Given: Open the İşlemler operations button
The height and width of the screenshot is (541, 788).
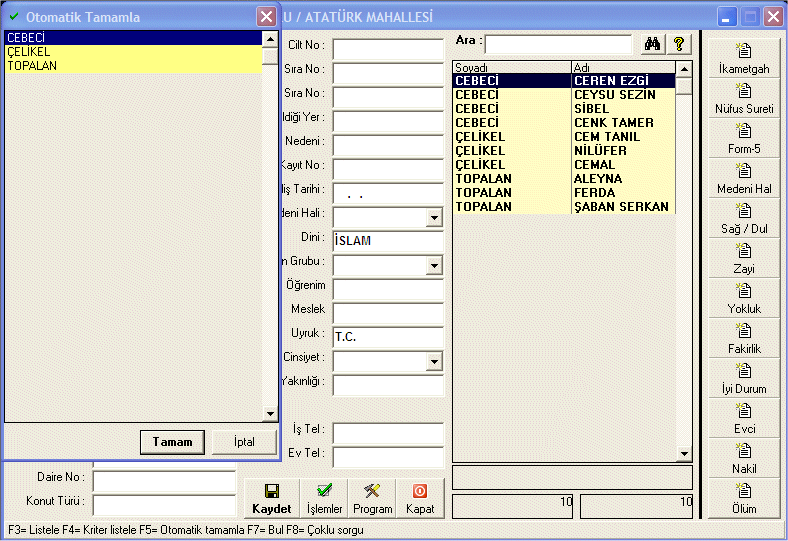Looking at the screenshot, I should [x=324, y=498].
